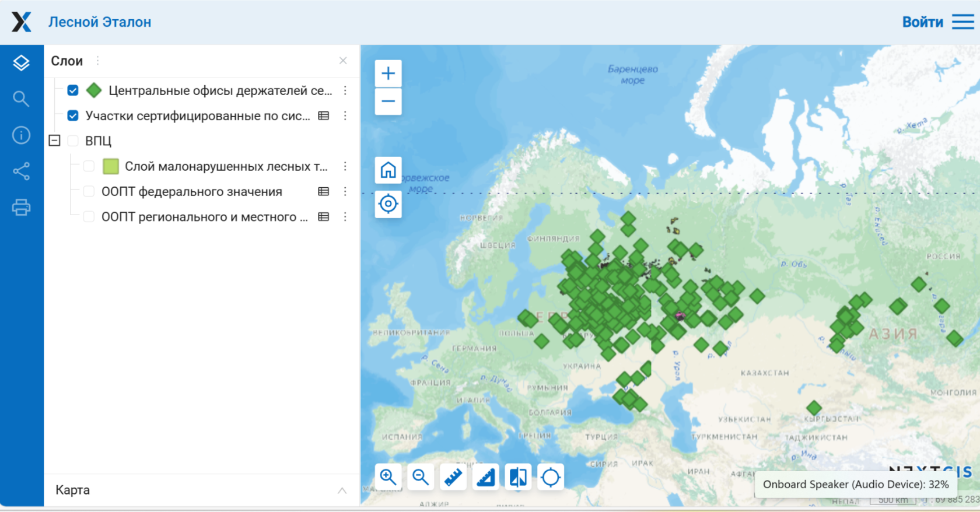Image resolution: width=980 pixels, height=512 pixels.
Task: Open the hamburger main menu
Action: (x=963, y=22)
